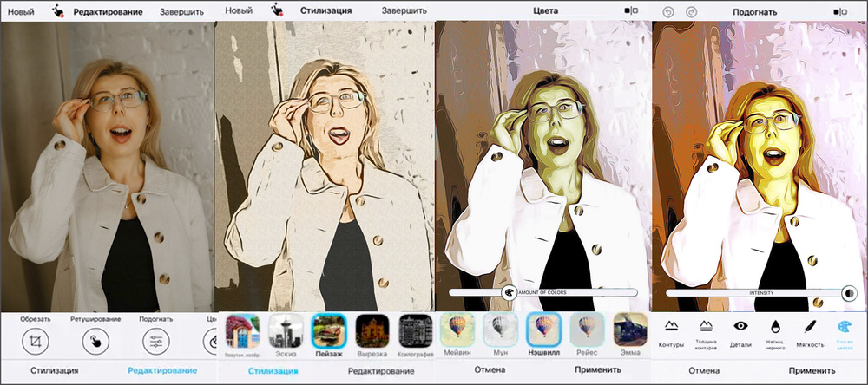Viewport: 868px width, 385px height.
Task: Toggle the Детали eye icon
Action: [740, 327]
